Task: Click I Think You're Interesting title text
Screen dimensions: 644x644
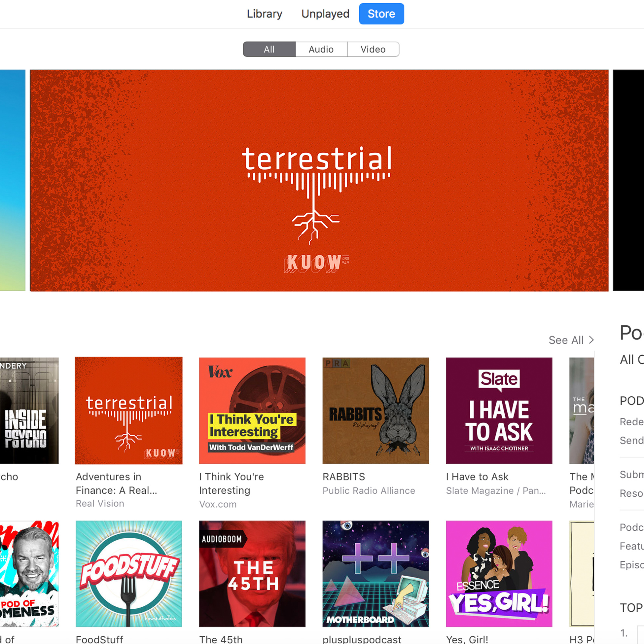Action: pos(231,483)
